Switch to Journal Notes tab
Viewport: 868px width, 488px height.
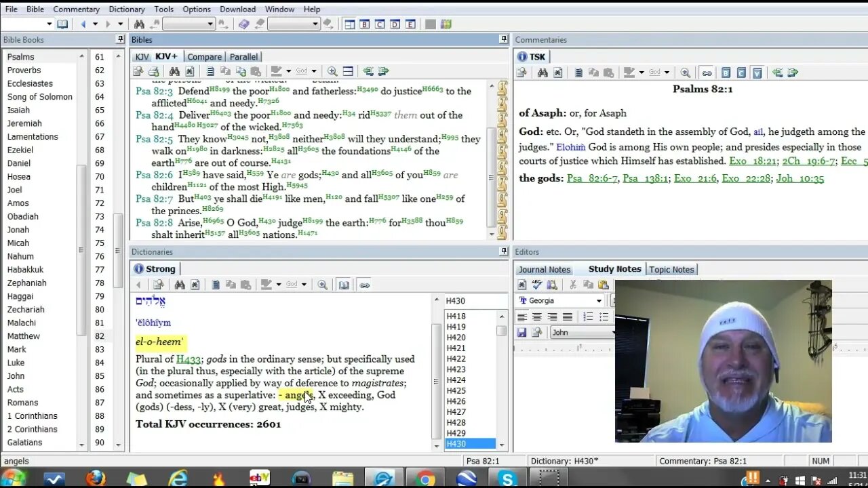545,270
